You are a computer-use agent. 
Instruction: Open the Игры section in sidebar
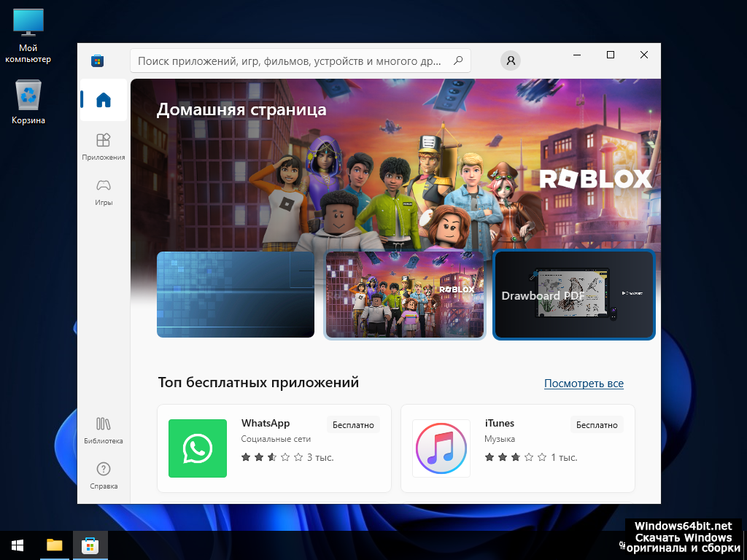tap(104, 191)
